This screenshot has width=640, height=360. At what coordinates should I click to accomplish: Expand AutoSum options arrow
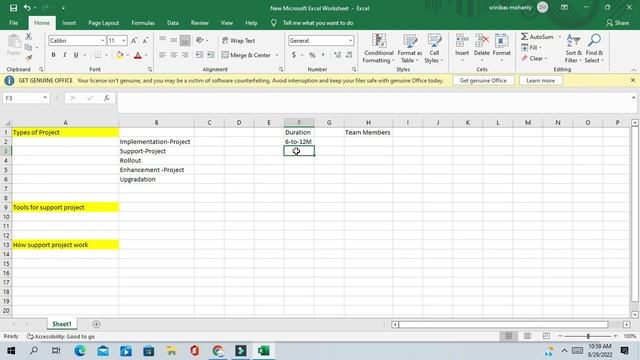pyautogui.click(x=560, y=37)
